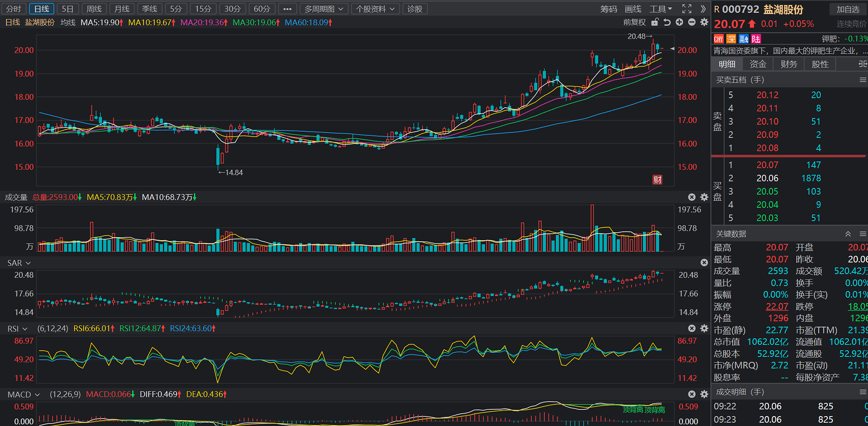
Task: Toggle 前复权 price adjustment
Action: (x=634, y=22)
